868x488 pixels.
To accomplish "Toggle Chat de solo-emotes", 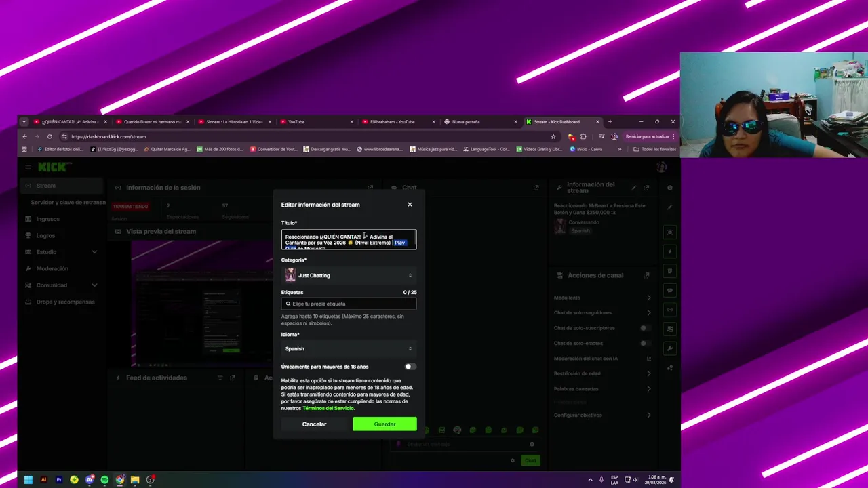I will 646,343.
